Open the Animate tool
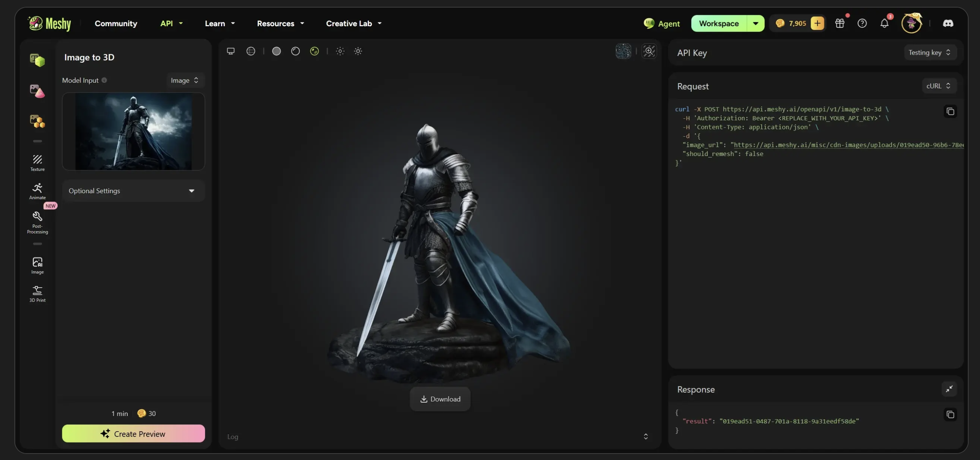Image resolution: width=980 pixels, height=460 pixels. [x=37, y=191]
